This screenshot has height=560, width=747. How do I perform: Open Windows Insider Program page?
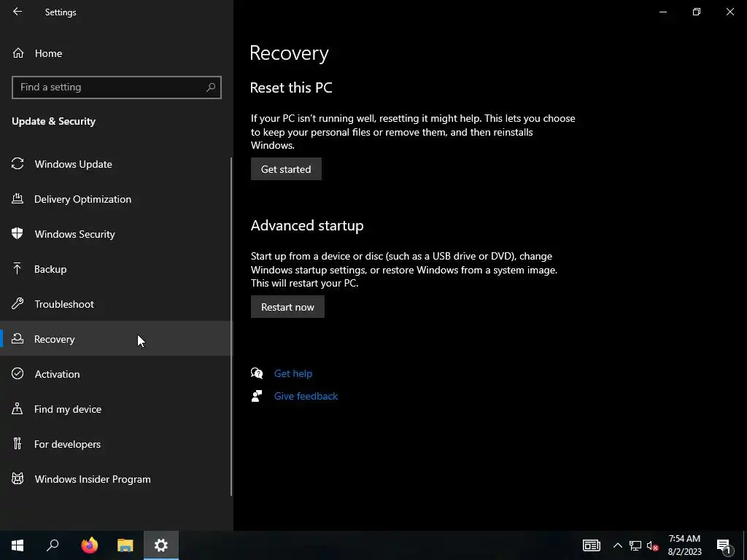[116, 479]
